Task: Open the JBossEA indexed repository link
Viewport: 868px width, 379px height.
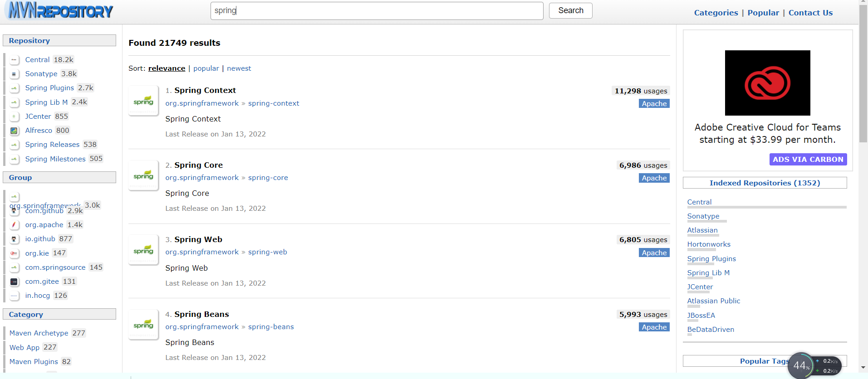Action: 701,316
